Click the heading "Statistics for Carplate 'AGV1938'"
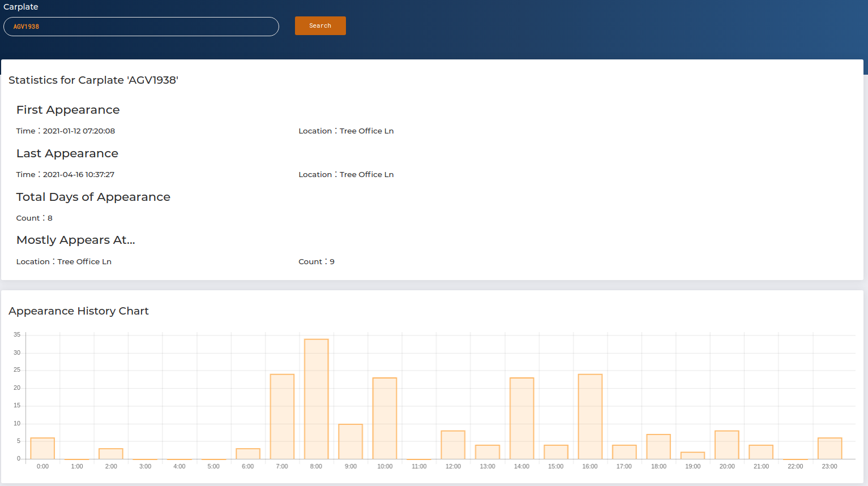 [x=93, y=80]
